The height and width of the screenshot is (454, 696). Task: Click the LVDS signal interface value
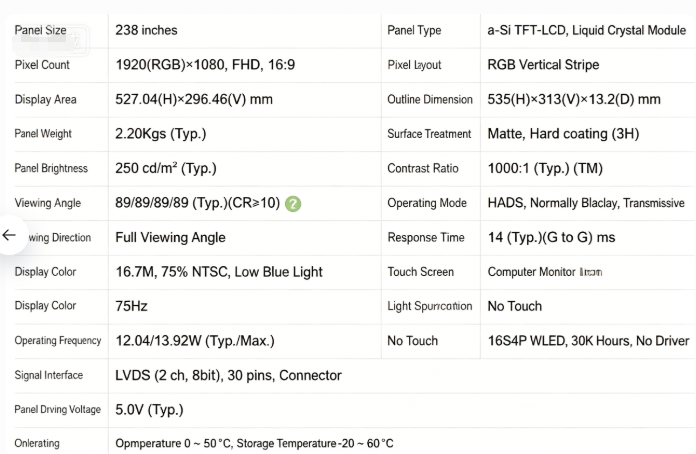coord(228,375)
